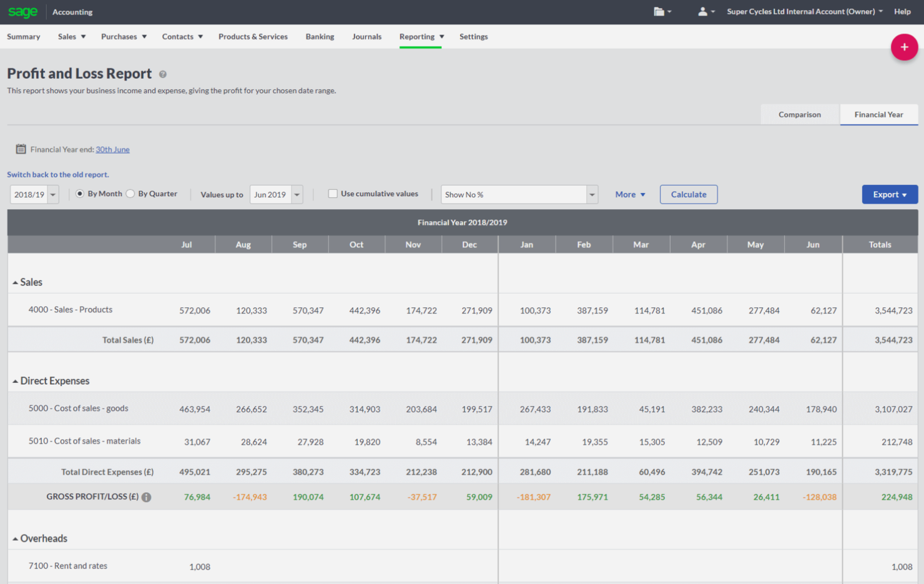
Task: Click the Sage logo
Action: (x=23, y=12)
